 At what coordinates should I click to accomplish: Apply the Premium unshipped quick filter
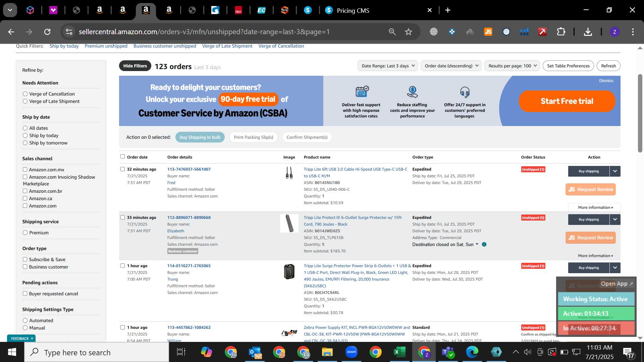[x=106, y=46]
